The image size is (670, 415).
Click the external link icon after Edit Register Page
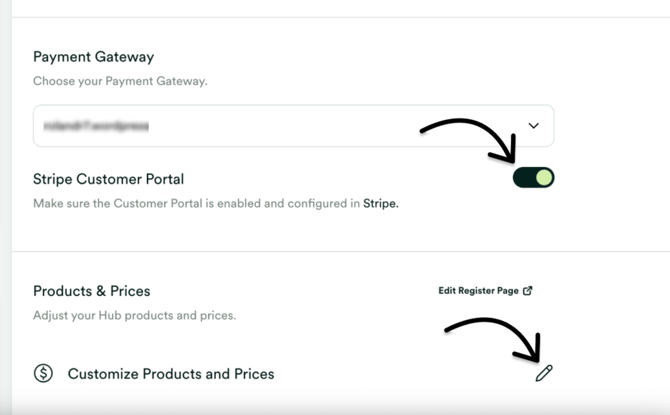pyautogui.click(x=528, y=291)
